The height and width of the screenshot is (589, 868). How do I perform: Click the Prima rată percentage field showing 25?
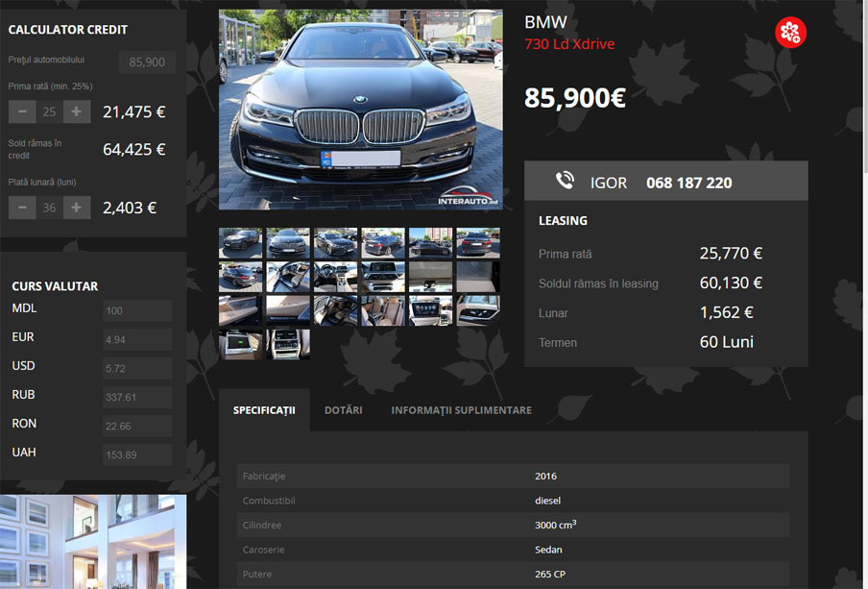click(x=49, y=111)
